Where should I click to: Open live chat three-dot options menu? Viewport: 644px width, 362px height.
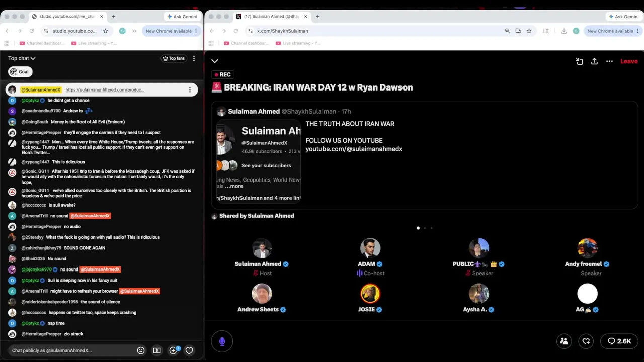tap(194, 58)
